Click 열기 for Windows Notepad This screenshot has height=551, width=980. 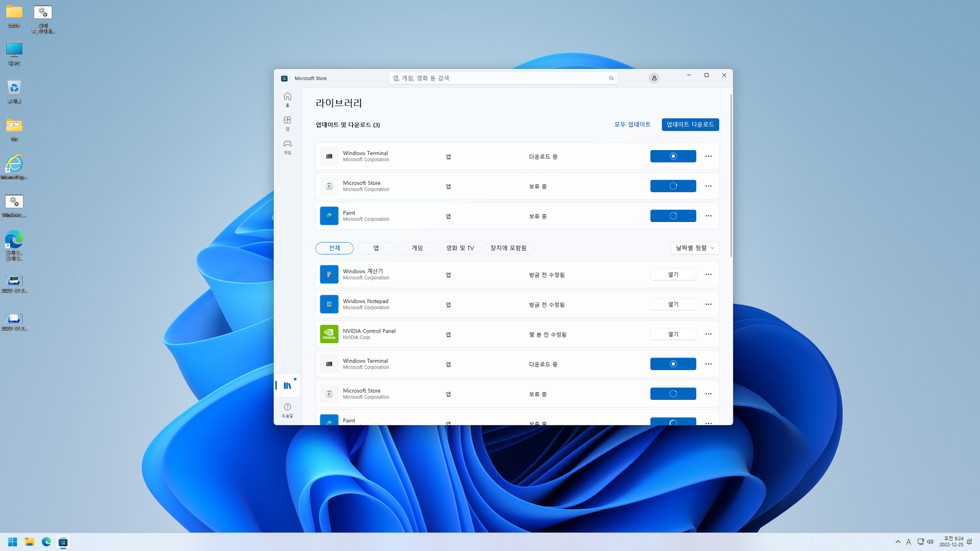[673, 304]
